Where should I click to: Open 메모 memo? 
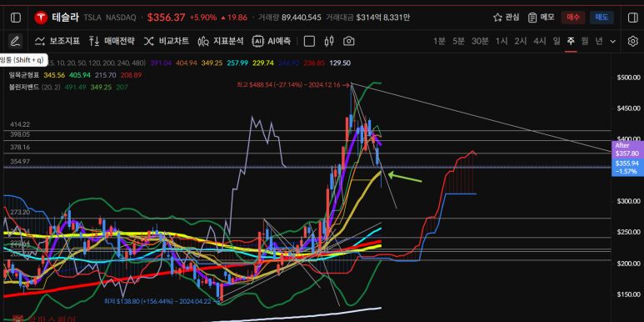(x=542, y=18)
